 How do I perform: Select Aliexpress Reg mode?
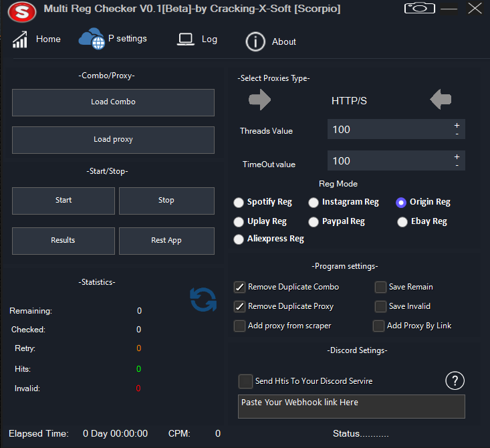click(239, 239)
